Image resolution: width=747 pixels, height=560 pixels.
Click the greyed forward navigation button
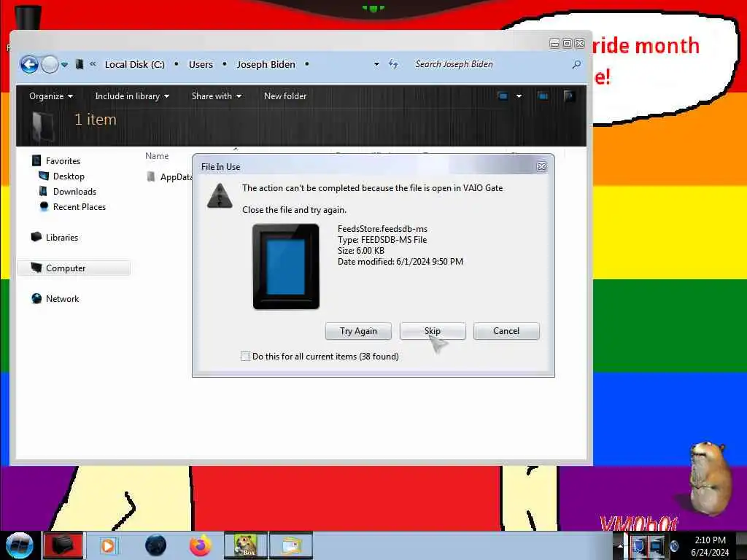click(50, 64)
